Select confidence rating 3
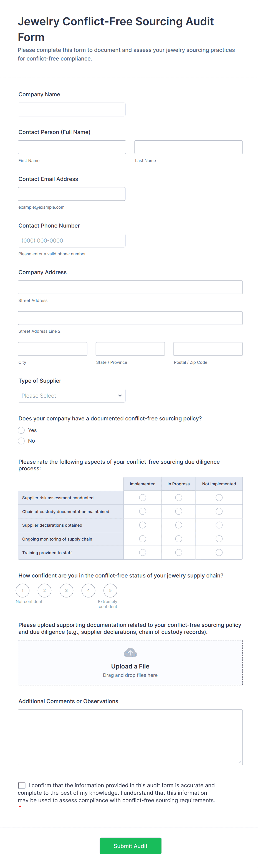 click(x=66, y=590)
